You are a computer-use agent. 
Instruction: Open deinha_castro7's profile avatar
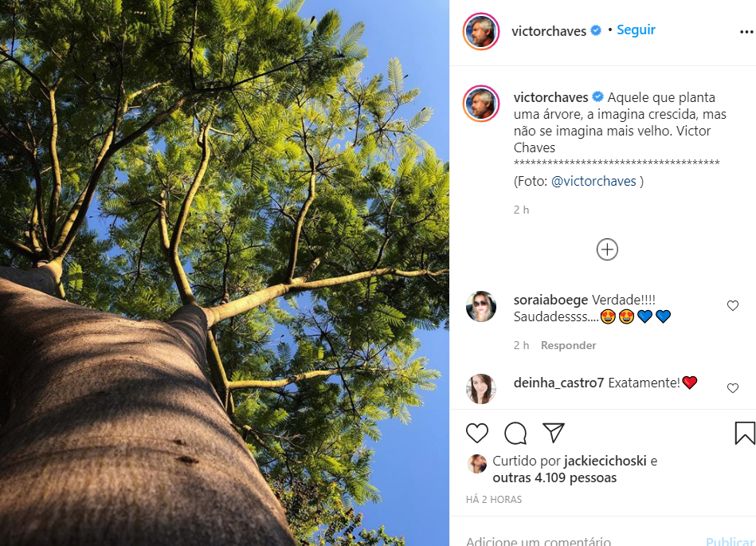coord(481,388)
